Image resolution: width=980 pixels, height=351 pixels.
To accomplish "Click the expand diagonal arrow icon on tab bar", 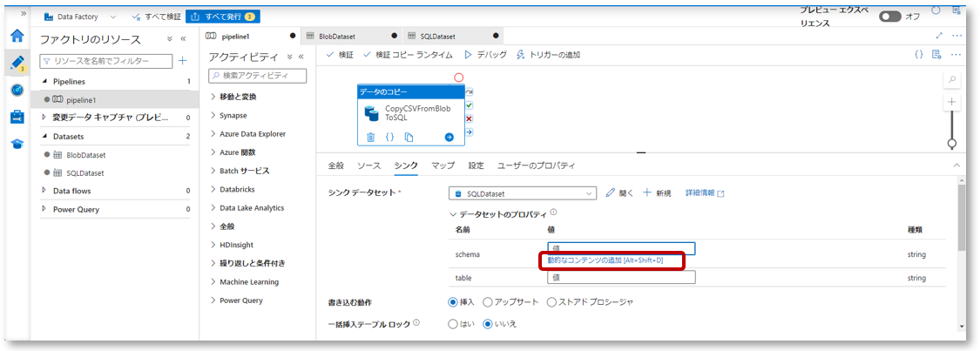I will [x=939, y=37].
